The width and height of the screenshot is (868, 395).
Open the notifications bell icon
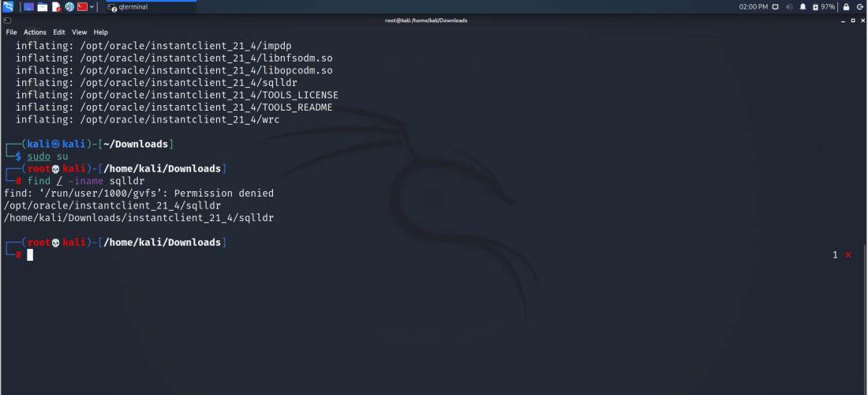click(x=803, y=6)
